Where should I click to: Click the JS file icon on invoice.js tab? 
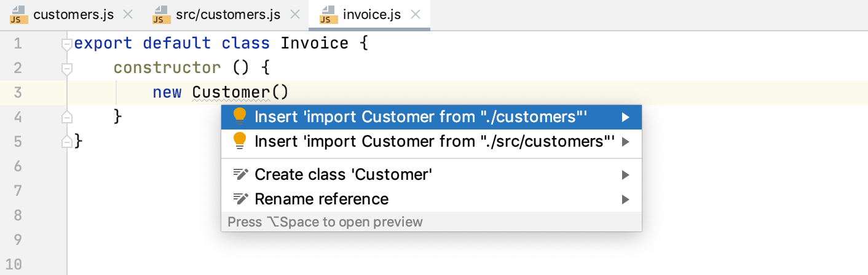[x=328, y=15]
